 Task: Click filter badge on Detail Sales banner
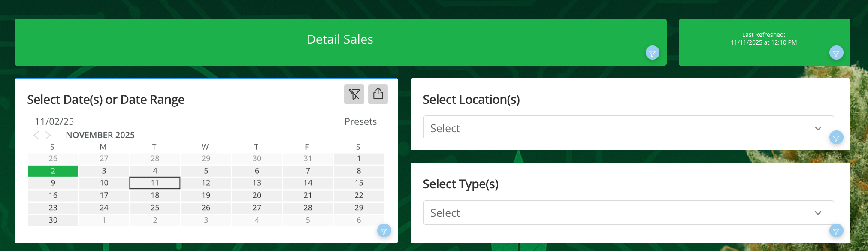653,53
